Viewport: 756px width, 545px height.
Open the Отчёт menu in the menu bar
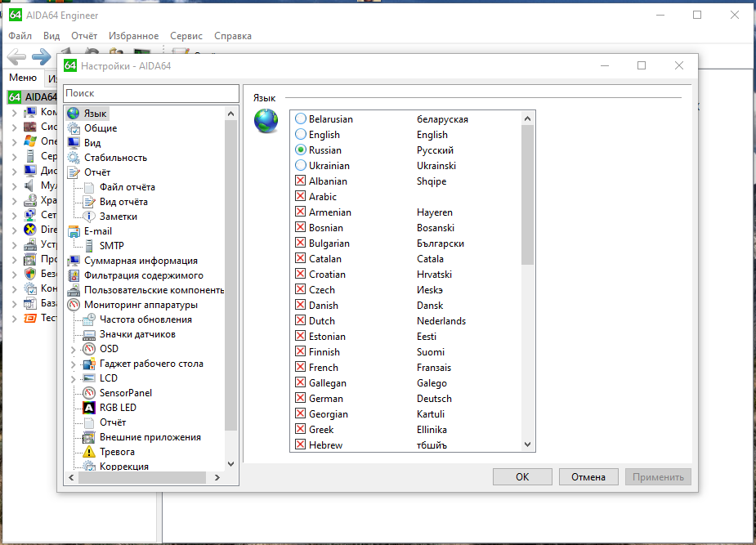pos(84,36)
